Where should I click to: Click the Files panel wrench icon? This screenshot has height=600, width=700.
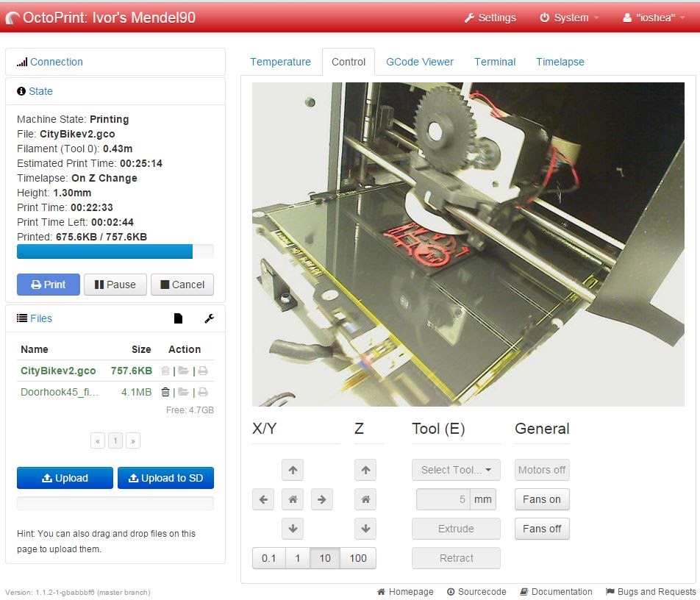point(209,318)
